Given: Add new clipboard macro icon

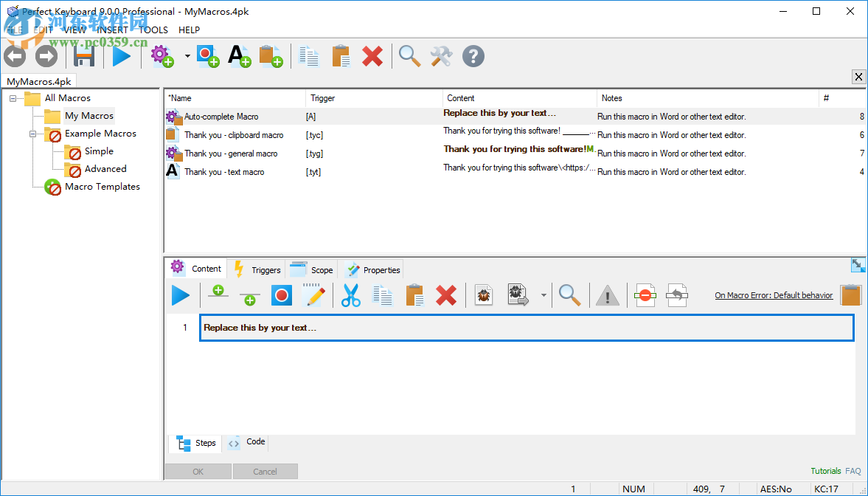Looking at the screenshot, I should (x=271, y=56).
